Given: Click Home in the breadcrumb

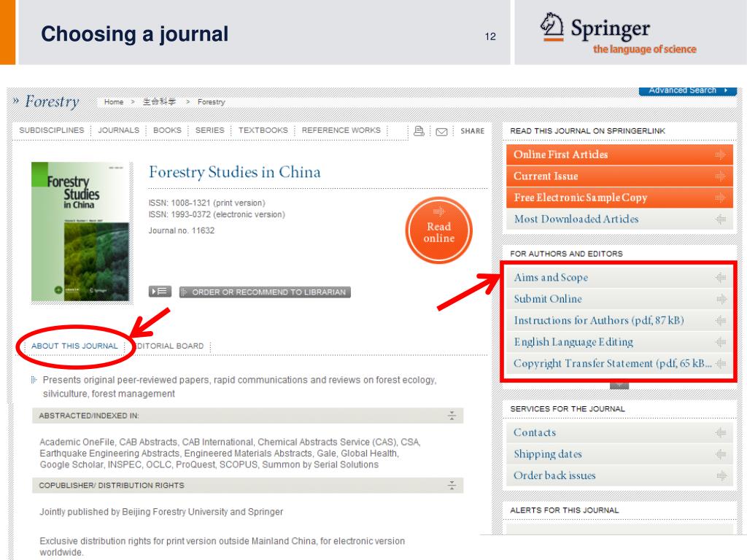Looking at the screenshot, I should [x=114, y=102].
